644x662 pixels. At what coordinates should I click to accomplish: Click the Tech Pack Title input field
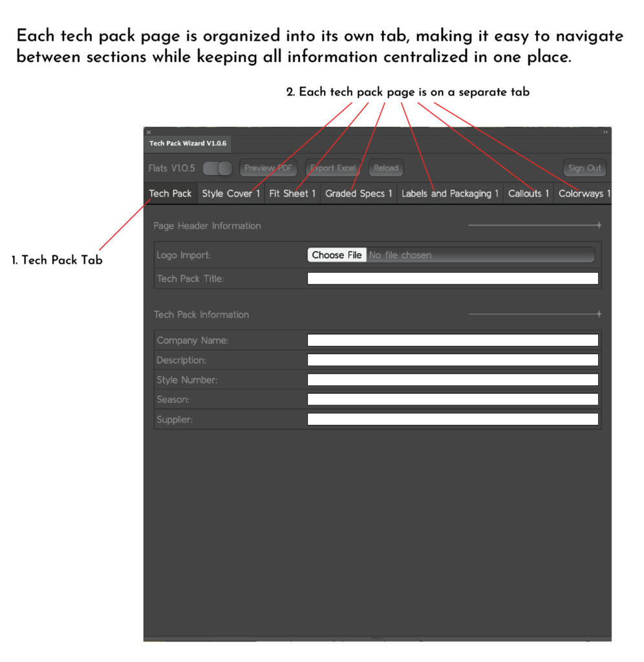453,278
